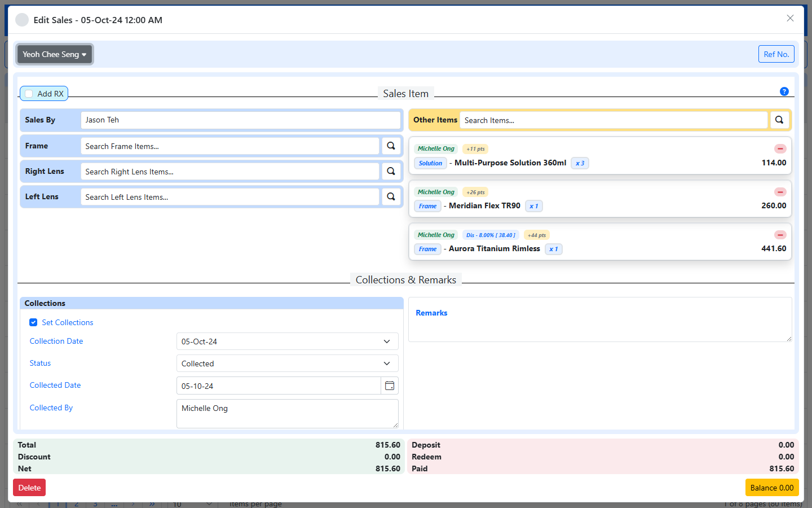This screenshot has width=812, height=508.
Task: Click the Sales By field with Jason Teh
Action: pos(241,120)
